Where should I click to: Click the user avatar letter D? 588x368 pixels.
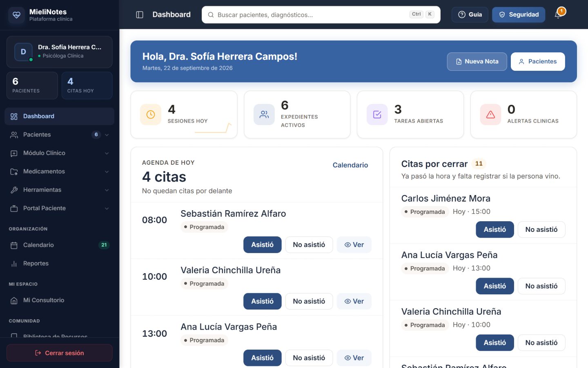[x=23, y=52]
